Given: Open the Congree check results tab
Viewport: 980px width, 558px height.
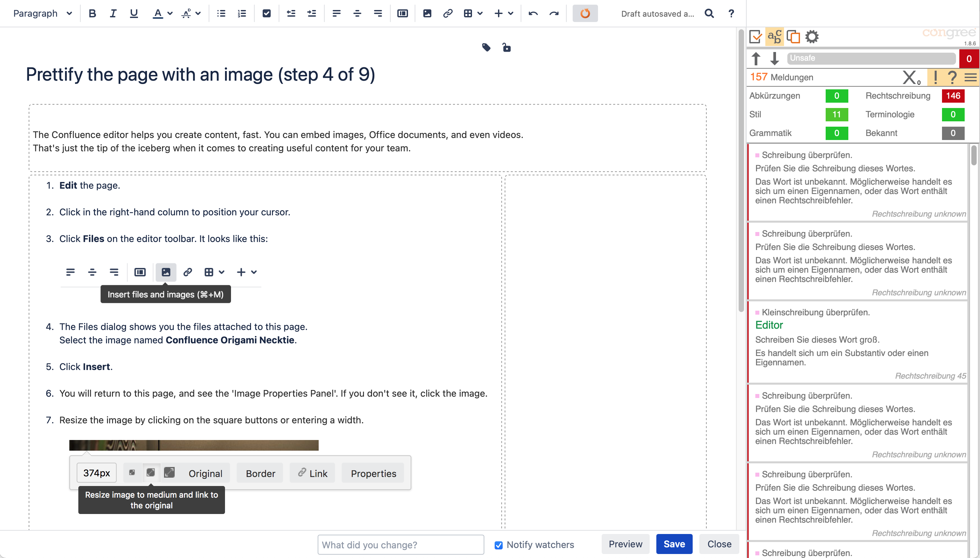Looking at the screenshot, I should coord(755,37).
